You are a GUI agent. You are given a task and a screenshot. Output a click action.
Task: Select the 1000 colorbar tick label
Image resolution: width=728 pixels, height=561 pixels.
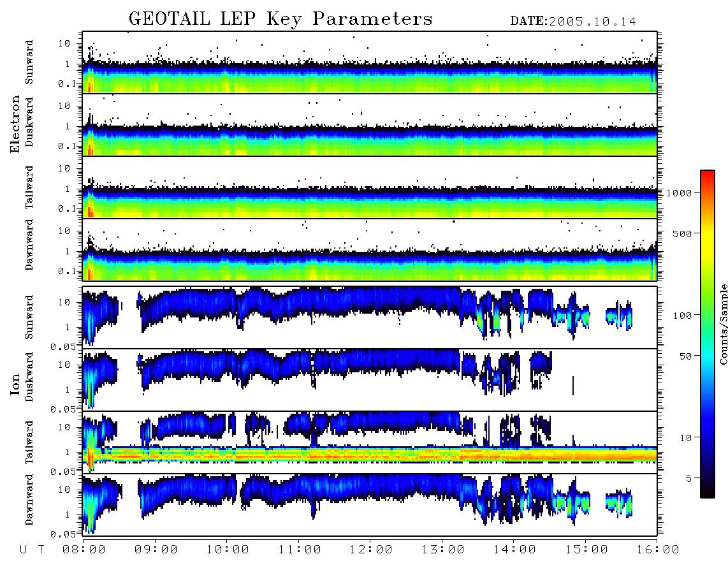[679, 193]
